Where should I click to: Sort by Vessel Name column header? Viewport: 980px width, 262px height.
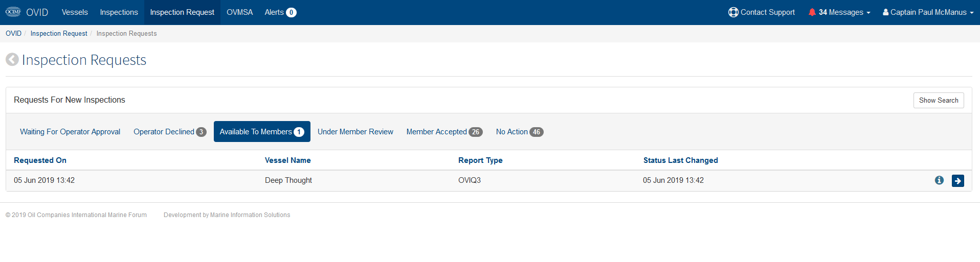coord(287,160)
